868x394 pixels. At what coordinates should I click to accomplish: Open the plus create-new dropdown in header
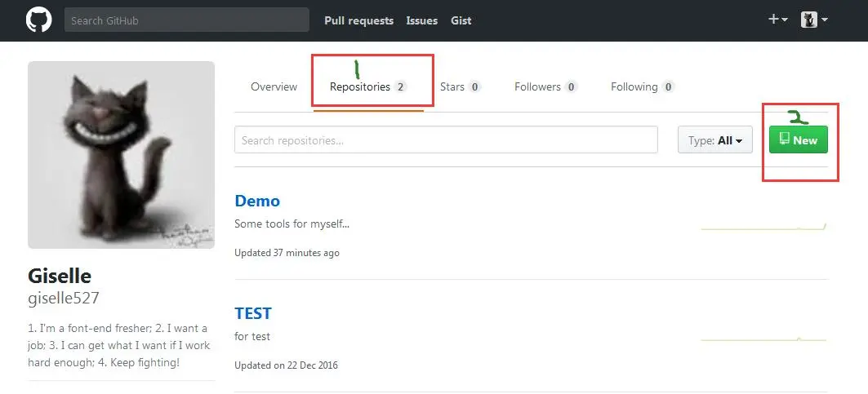[x=777, y=20]
